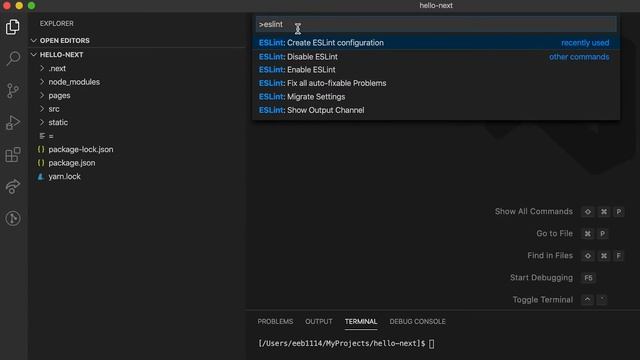Open the Source Control view
The width and height of the screenshot is (640, 360).
[x=13, y=90]
